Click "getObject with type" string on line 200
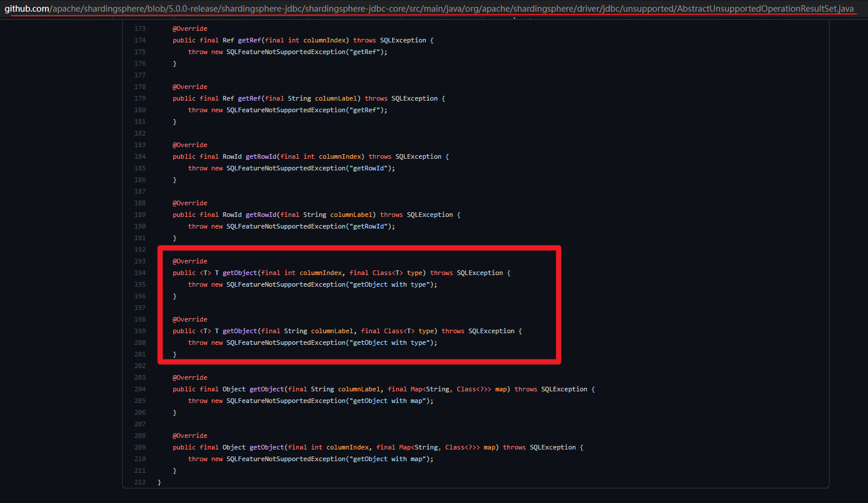Image resolution: width=868 pixels, height=503 pixels. point(390,343)
